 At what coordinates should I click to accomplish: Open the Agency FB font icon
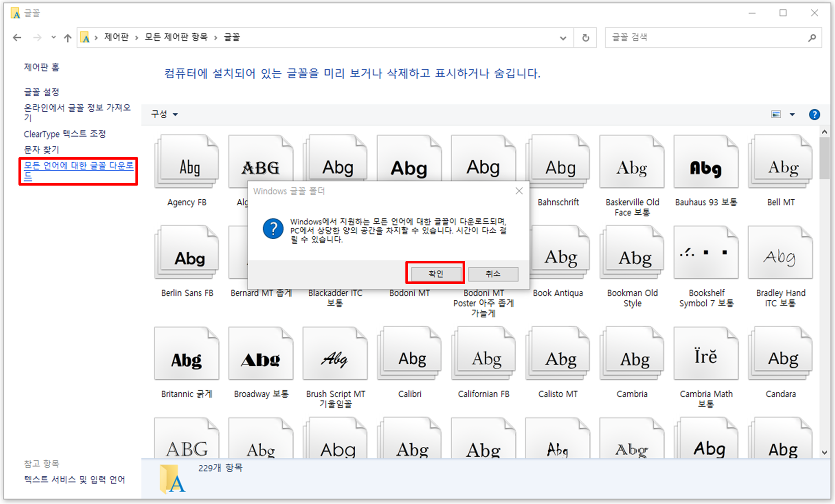[186, 162]
